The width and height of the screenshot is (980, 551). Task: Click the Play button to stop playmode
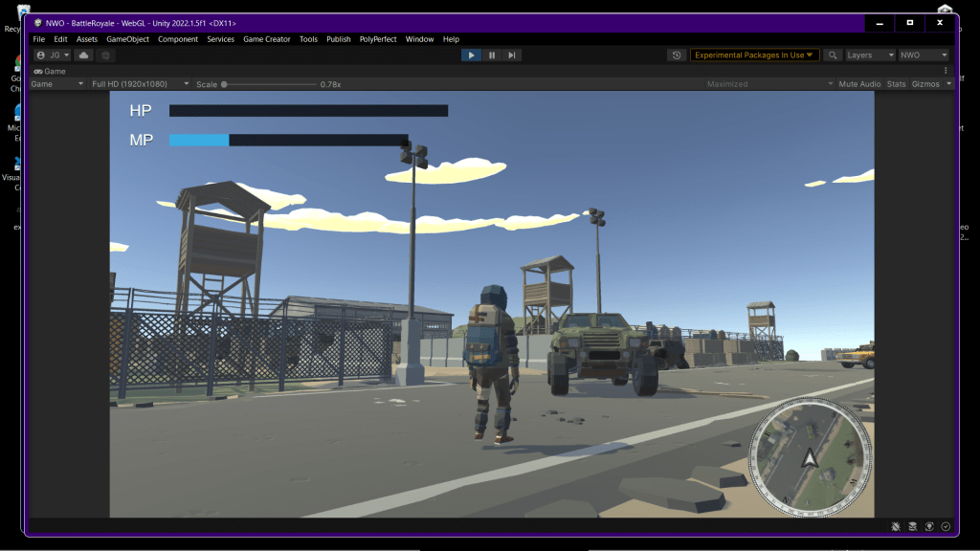(x=471, y=55)
